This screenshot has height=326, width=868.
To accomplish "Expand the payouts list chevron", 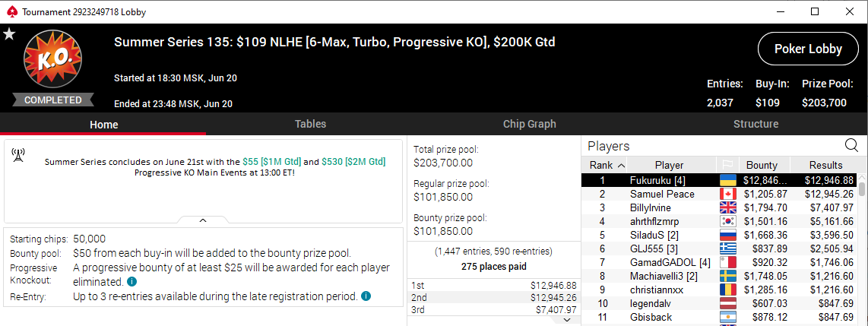I will coord(567,319).
